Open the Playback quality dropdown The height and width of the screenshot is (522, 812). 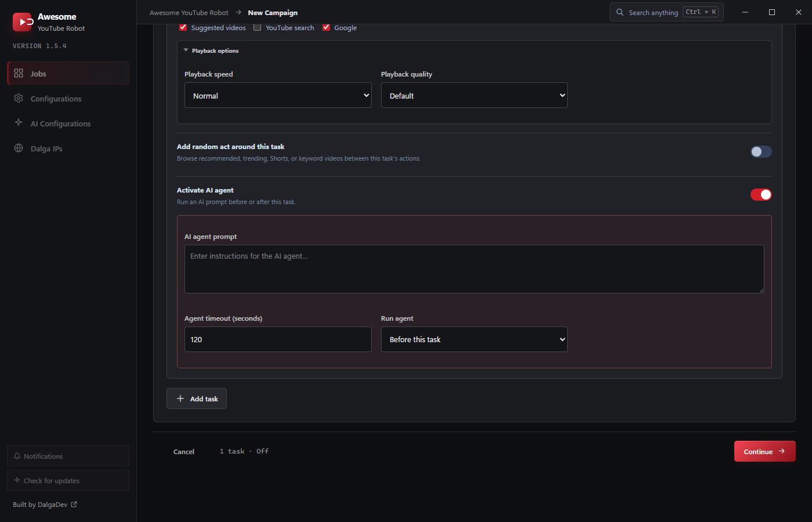[474, 95]
